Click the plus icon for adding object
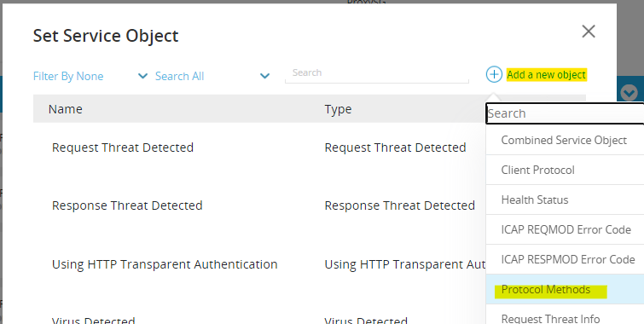The height and width of the screenshot is (324, 644). coord(494,74)
